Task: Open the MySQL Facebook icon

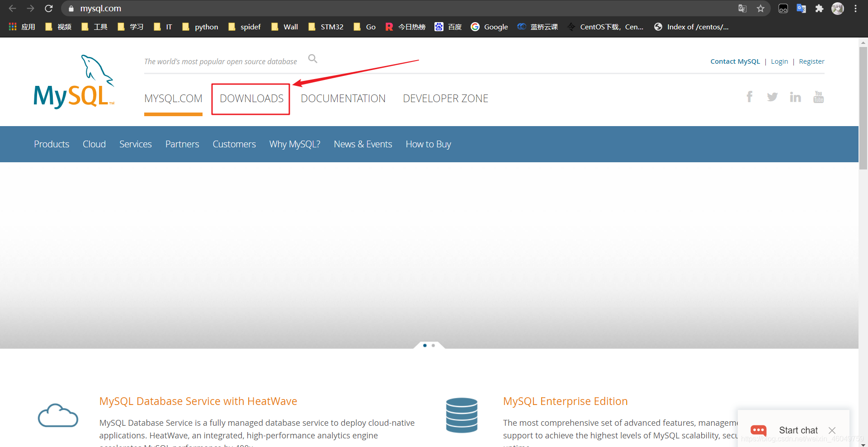Action: point(750,97)
